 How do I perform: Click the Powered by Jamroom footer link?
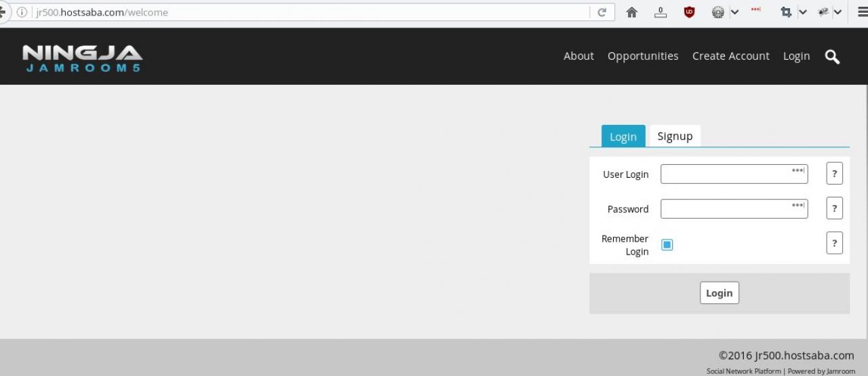821,371
